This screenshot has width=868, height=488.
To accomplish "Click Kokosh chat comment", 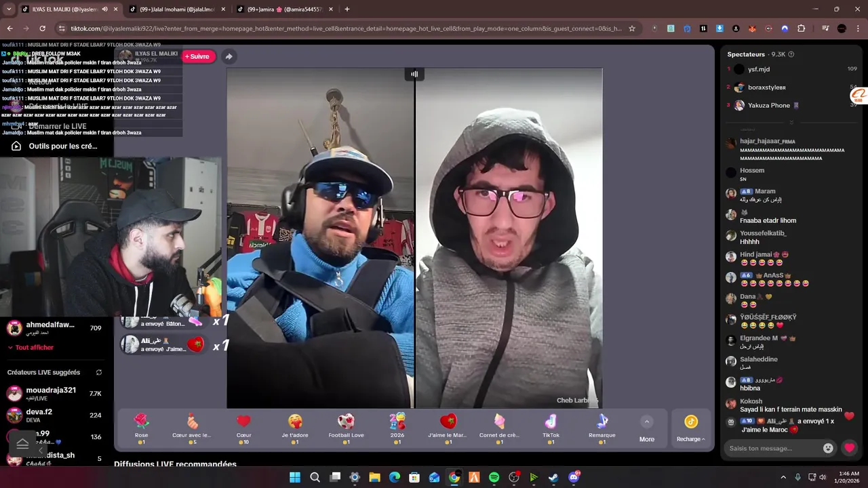I will 791,409.
